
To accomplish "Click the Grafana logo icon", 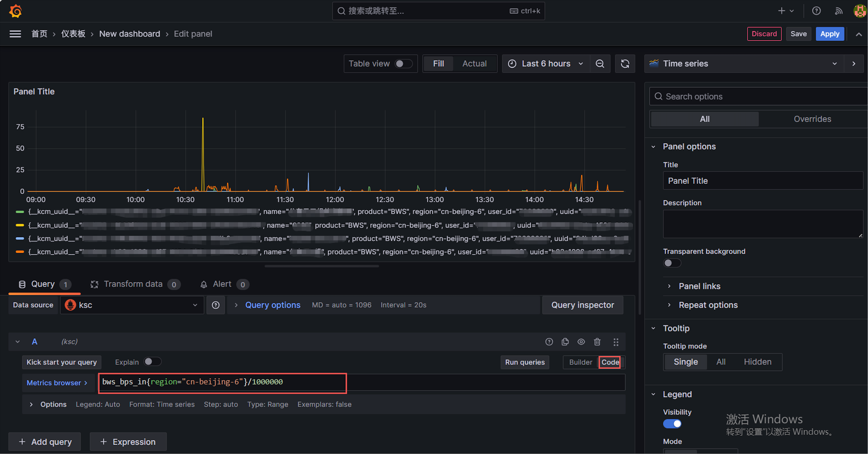I will pos(15,11).
